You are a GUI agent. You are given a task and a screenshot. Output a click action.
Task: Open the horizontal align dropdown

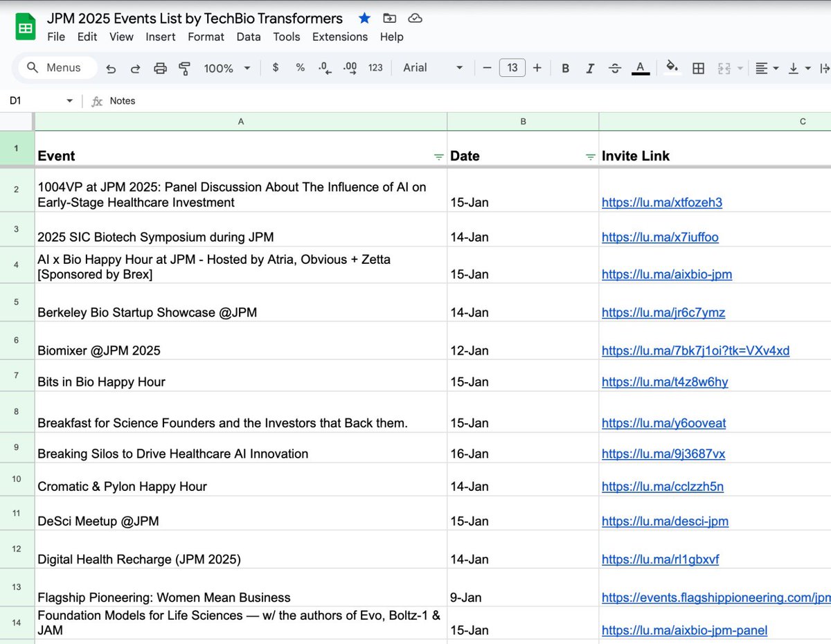767,68
